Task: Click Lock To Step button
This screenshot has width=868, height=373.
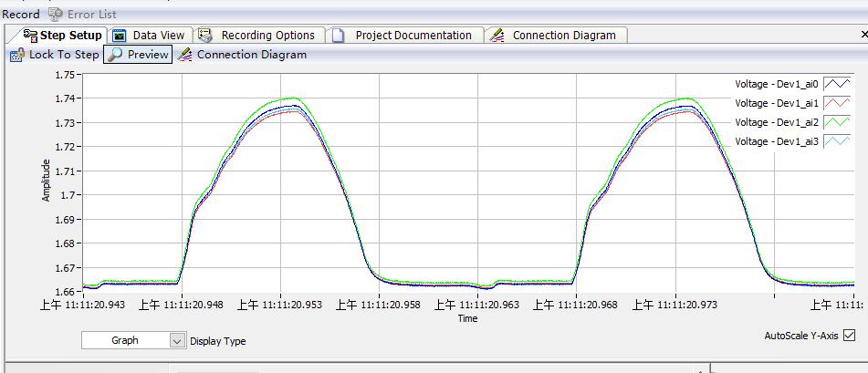Action: tap(54, 54)
